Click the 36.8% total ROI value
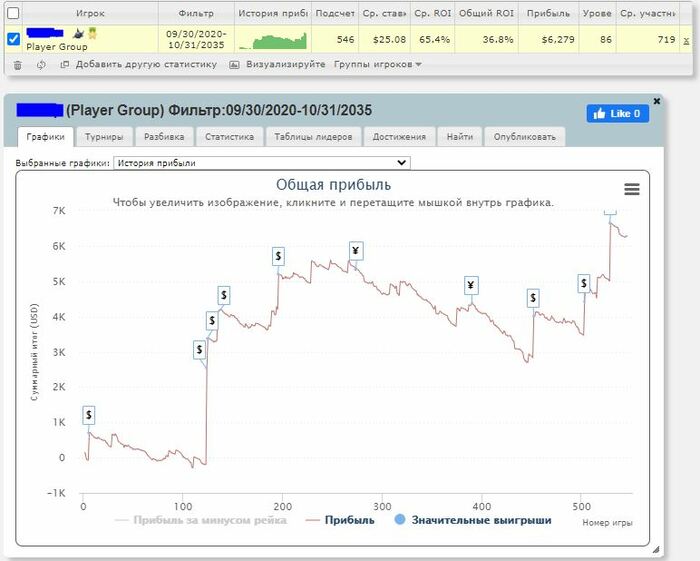The width and height of the screenshot is (700, 561). [498, 40]
